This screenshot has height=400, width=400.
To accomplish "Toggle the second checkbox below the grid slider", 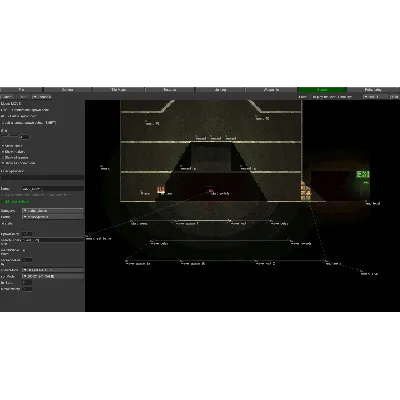I will click(x=3, y=152).
